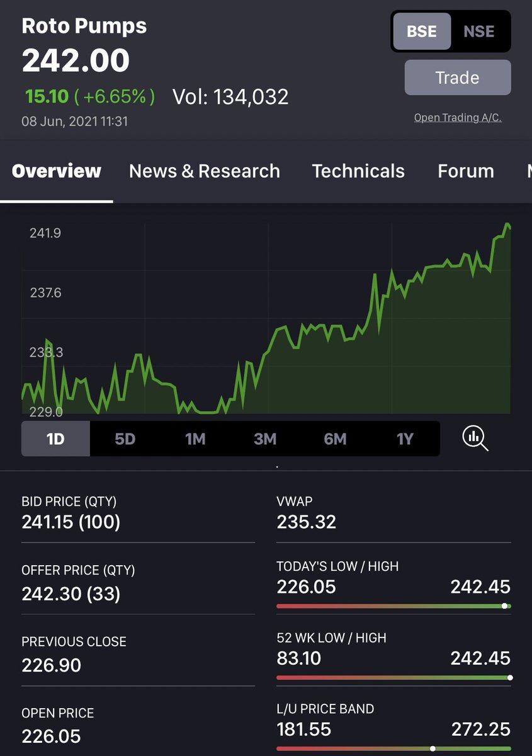Select the Overview tab
Screen dimensions: 532x756
pos(57,171)
